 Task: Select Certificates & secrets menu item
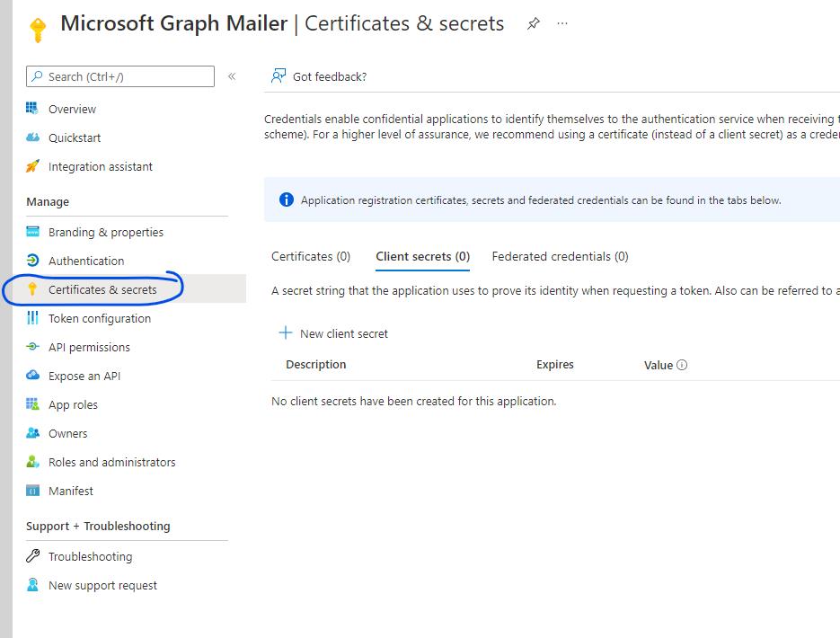pos(102,290)
